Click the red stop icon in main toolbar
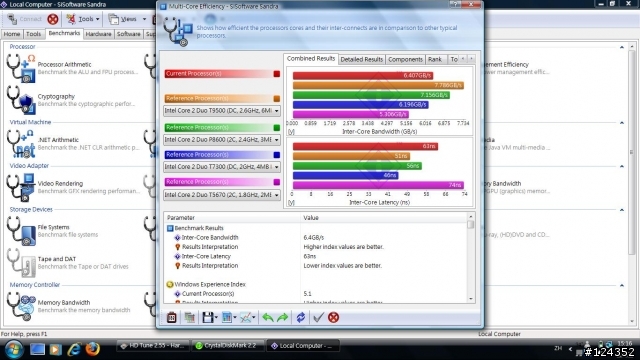 [x=53, y=19]
